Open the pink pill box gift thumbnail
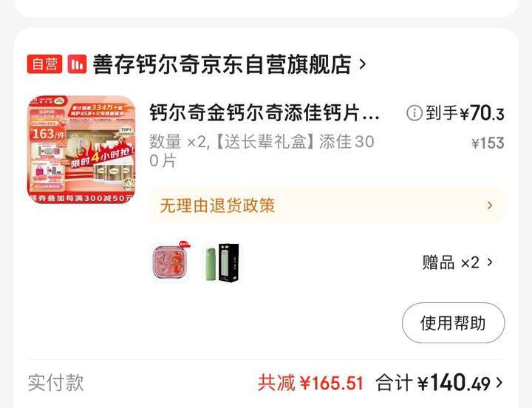The height and width of the screenshot is (408, 532). (x=171, y=262)
